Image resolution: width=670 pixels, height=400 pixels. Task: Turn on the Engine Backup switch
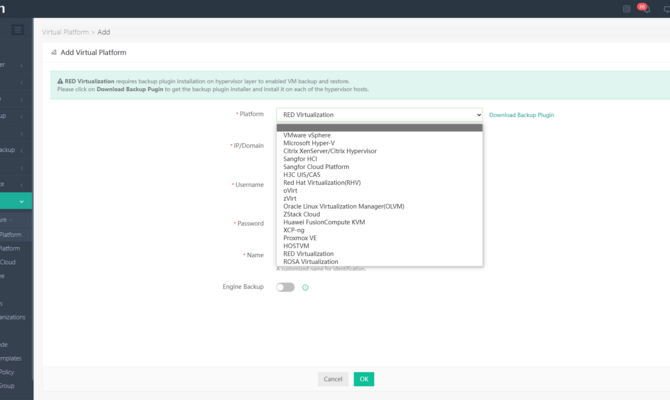point(285,287)
